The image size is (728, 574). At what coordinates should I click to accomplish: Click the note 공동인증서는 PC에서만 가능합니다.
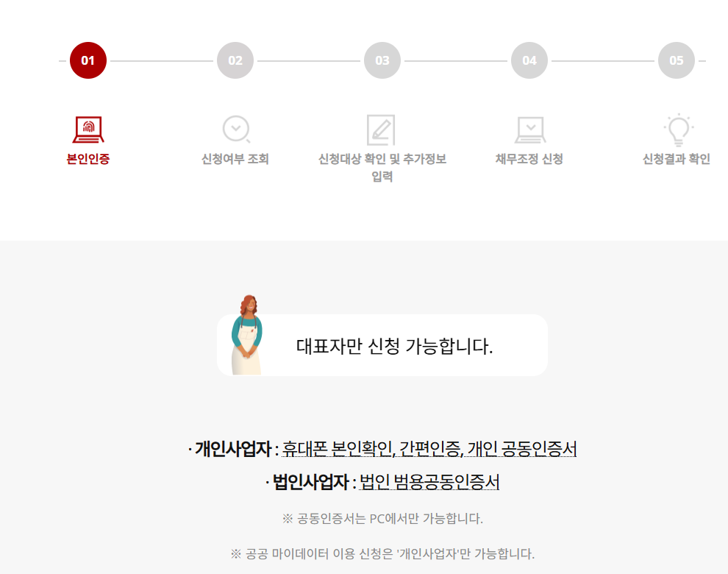coord(382,519)
